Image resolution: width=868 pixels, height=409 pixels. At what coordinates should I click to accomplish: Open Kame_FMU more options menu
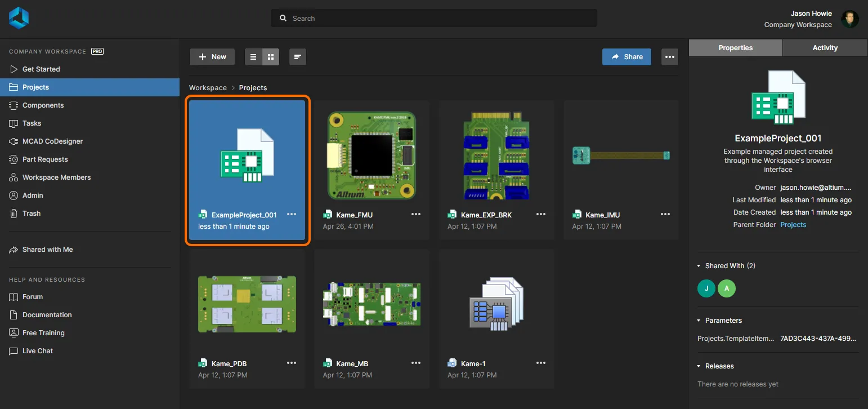point(416,214)
